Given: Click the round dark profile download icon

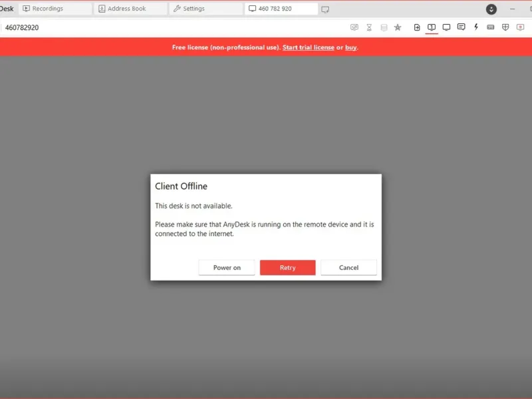Looking at the screenshot, I should point(491,9).
